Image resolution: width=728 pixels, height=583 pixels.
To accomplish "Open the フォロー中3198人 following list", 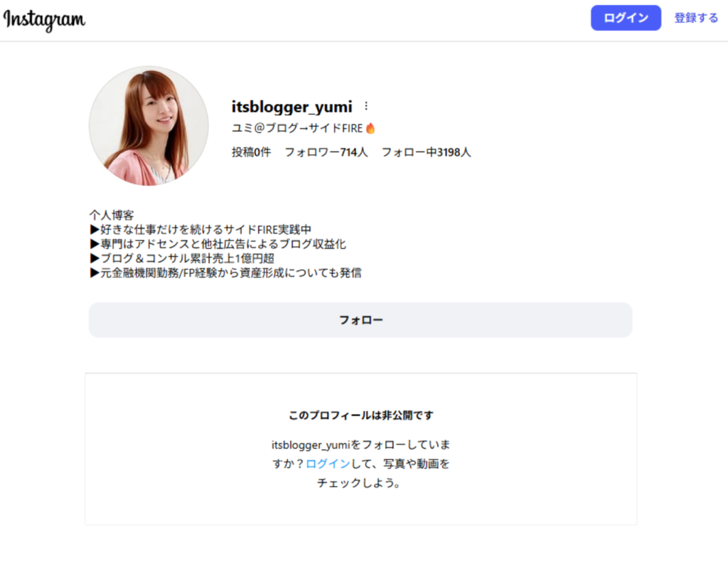I will tap(426, 152).
